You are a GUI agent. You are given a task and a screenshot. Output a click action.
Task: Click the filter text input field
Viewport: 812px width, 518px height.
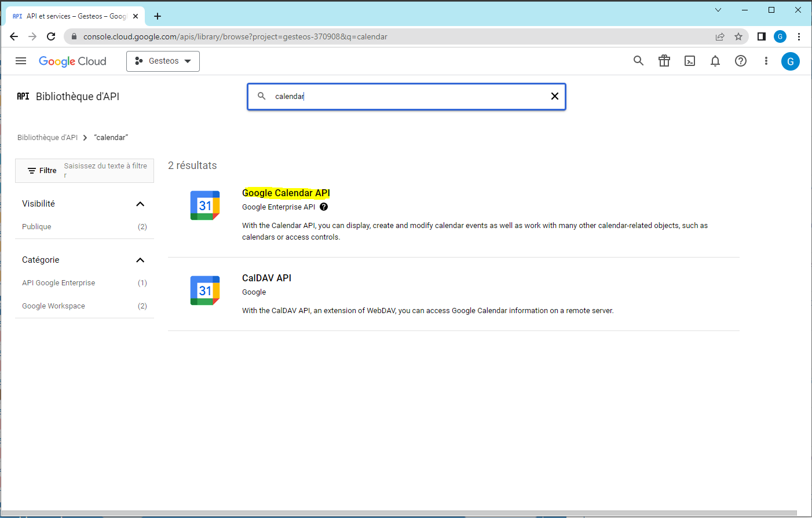pyautogui.click(x=105, y=170)
